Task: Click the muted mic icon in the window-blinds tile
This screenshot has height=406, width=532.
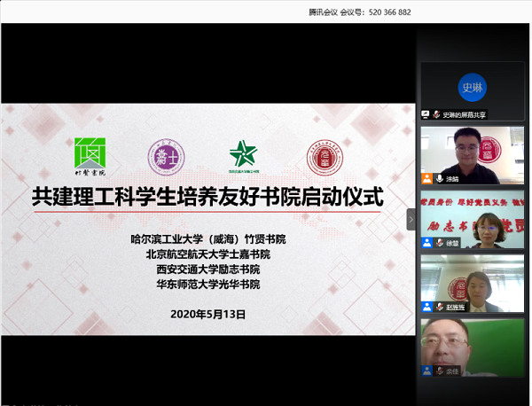Action: [440, 307]
